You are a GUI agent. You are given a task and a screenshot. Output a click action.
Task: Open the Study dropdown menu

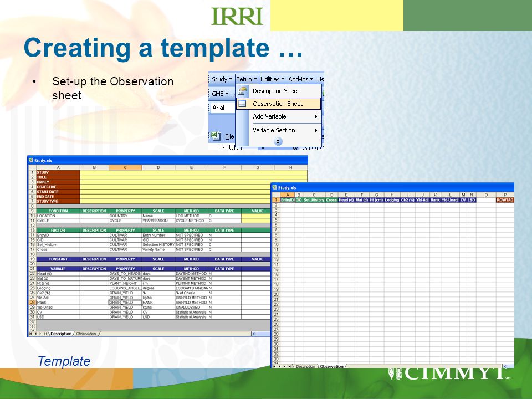222,79
